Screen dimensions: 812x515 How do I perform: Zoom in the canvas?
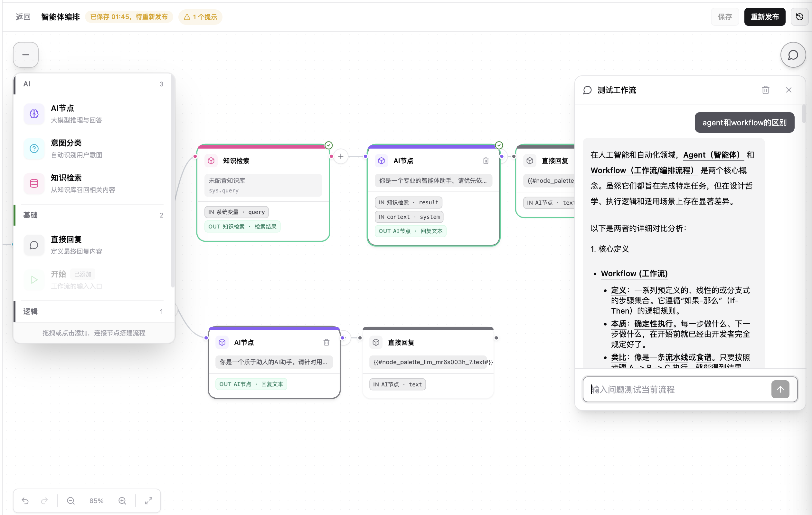(x=122, y=500)
